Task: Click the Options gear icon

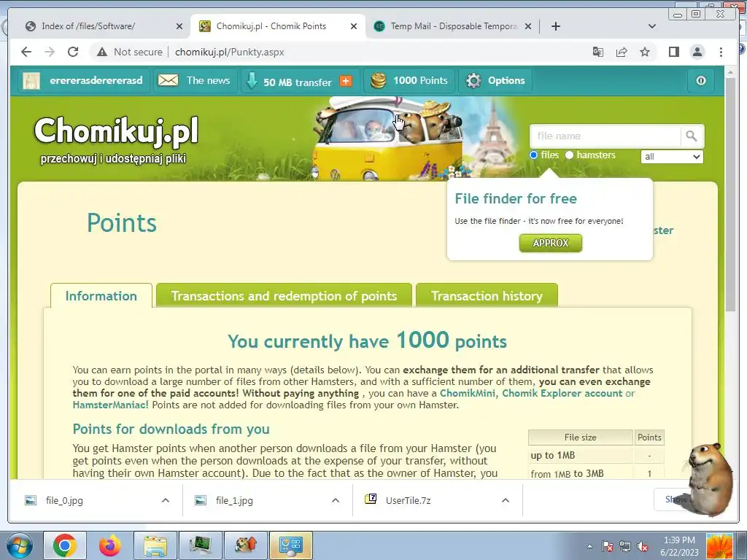Action: pos(473,80)
